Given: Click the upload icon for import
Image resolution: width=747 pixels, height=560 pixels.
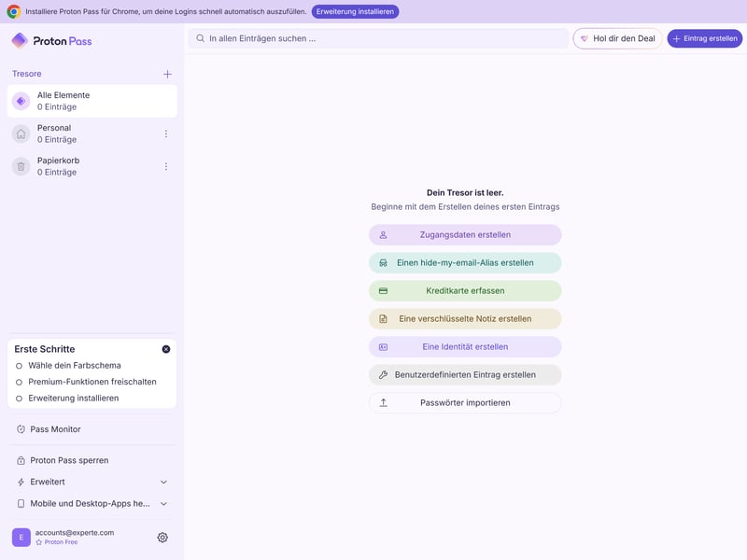Looking at the screenshot, I should click(x=383, y=403).
